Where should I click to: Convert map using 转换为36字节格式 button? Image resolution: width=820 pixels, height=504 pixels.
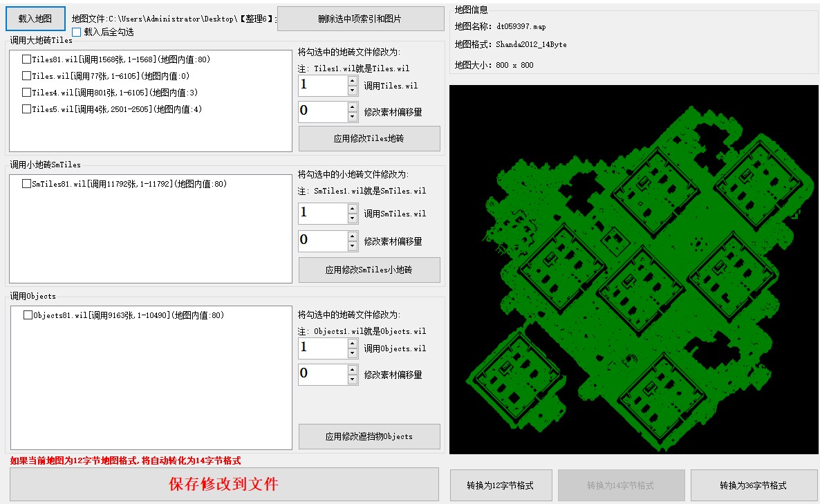tap(753, 485)
